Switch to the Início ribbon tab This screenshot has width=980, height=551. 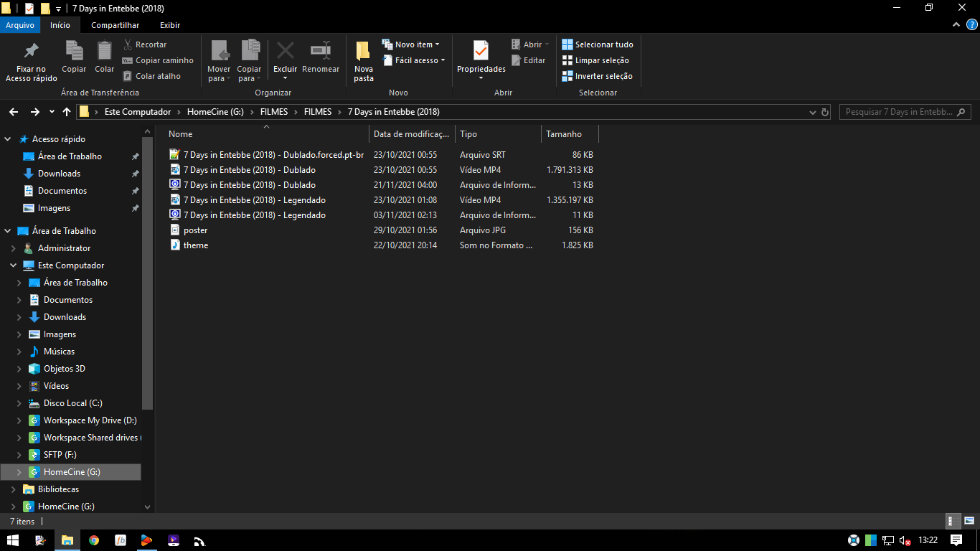coord(60,25)
